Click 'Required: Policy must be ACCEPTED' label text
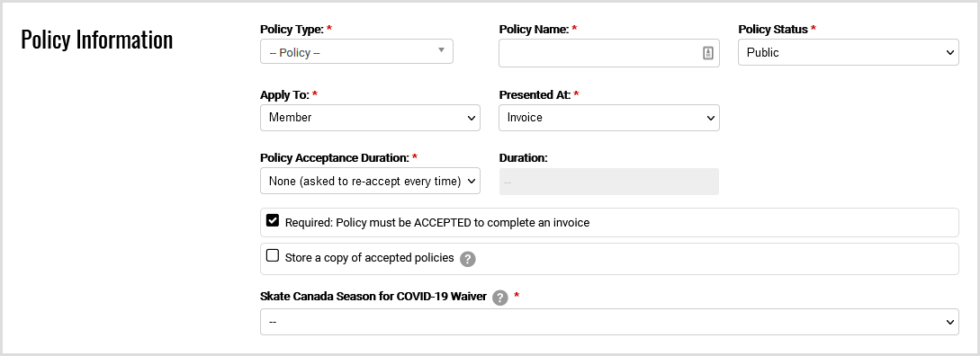The height and width of the screenshot is (356, 980). [x=436, y=222]
